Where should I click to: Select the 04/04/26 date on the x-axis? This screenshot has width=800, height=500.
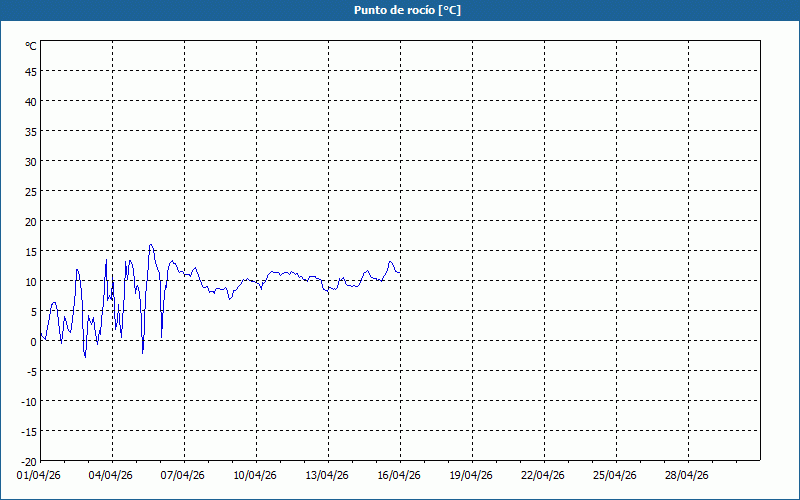click(111, 476)
